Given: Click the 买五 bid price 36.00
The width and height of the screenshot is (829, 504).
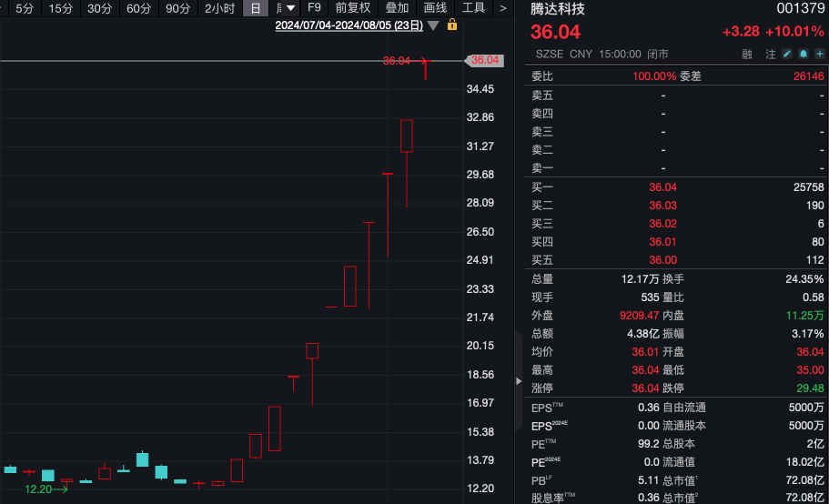Looking at the screenshot, I should click(x=662, y=260).
